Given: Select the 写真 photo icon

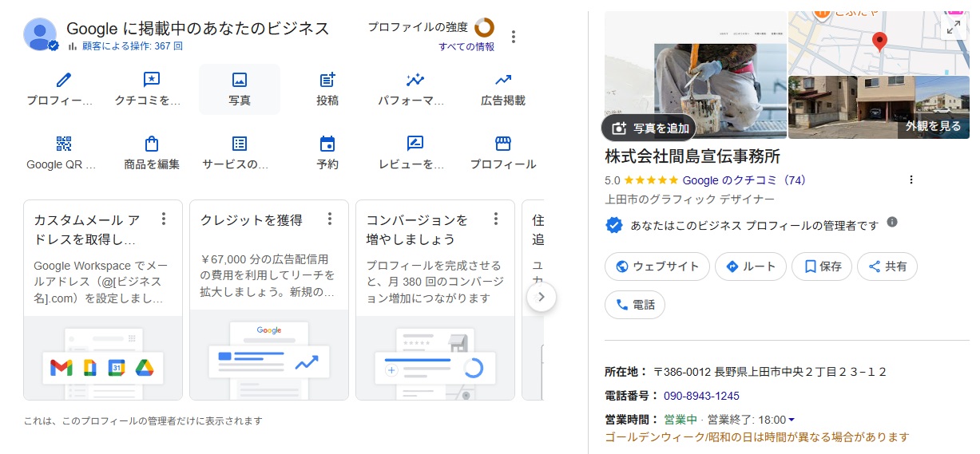Looking at the screenshot, I should point(239,80).
